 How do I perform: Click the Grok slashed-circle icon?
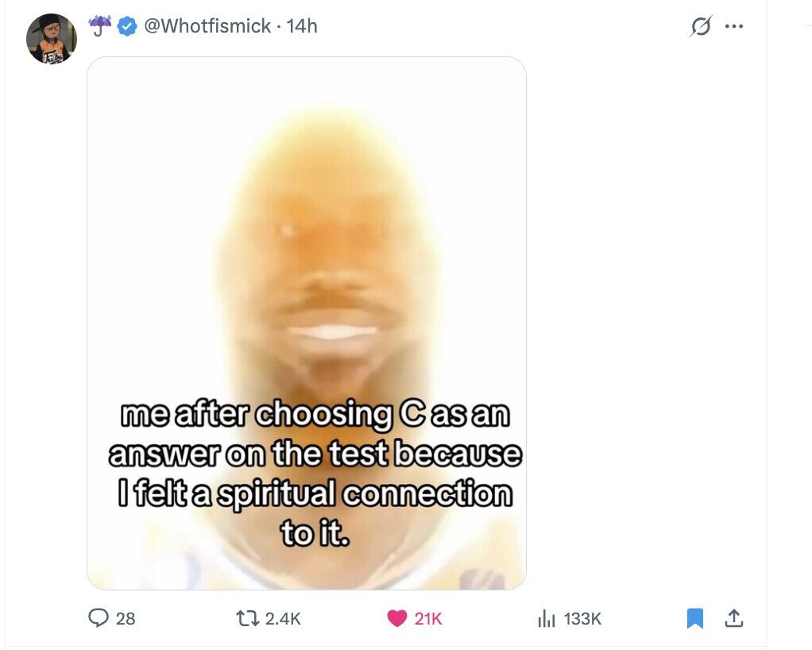(x=700, y=26)
